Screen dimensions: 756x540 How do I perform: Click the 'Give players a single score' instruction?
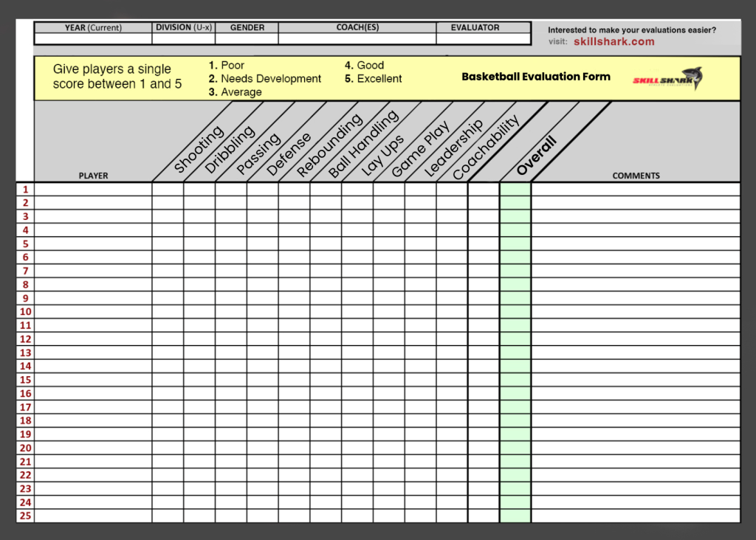click(x=117, y=76)
